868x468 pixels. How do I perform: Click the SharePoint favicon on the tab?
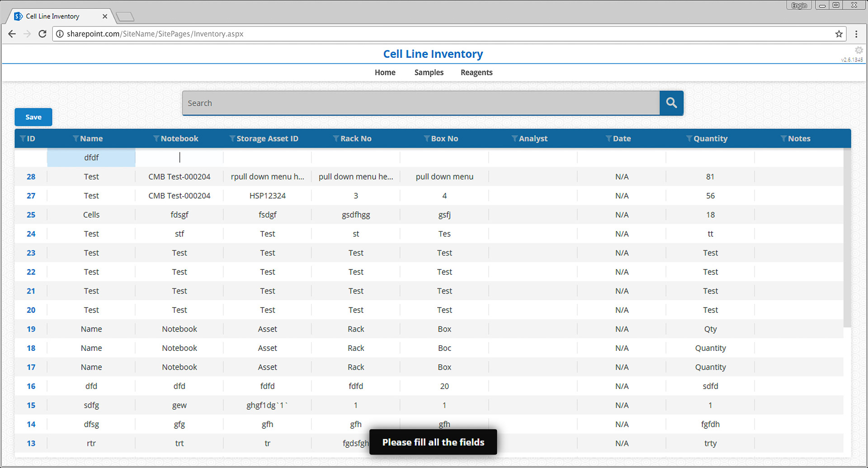19,16
